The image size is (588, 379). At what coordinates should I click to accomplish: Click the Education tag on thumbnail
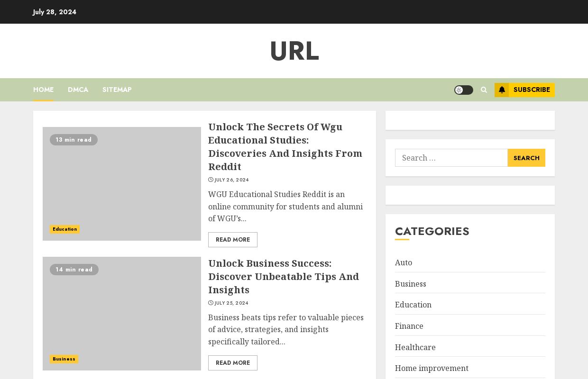pos(64,229)
